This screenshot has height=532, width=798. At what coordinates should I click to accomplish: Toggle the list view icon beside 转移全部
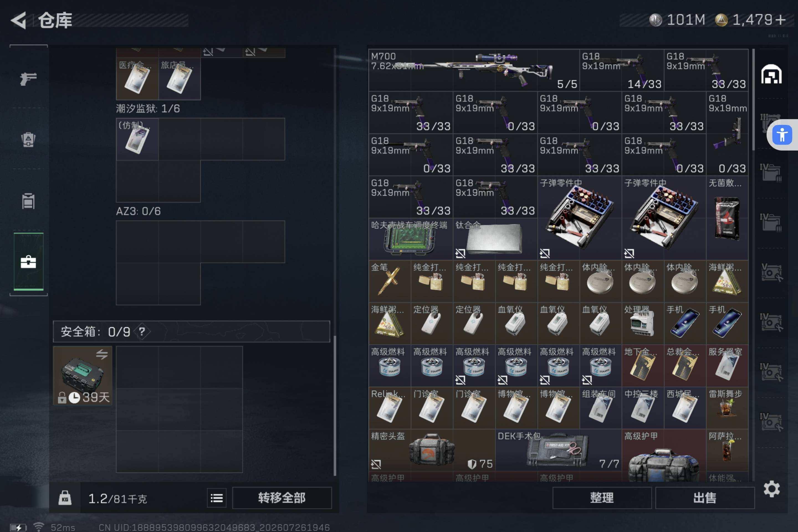pyautogui.click(x=216, y=498)
